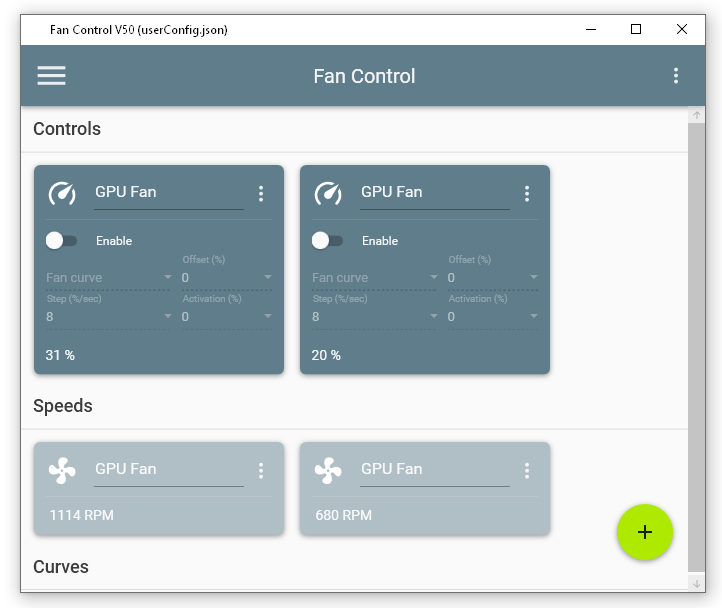The width and height of the screenshot is (722, 608).
Task: Open the app header three-dot menu
Action: (675, 76)
